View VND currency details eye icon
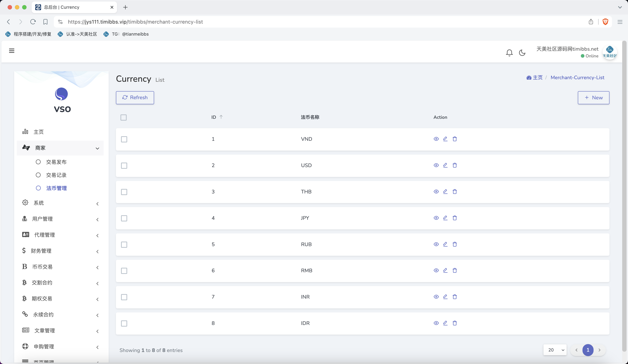The width and height of the screenshot is (628, 364). pos(436,139)
